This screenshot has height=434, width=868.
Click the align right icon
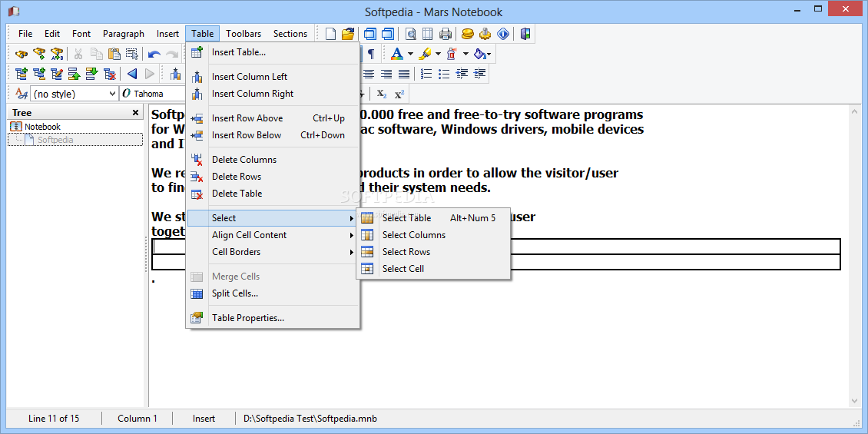pos(387,74)
